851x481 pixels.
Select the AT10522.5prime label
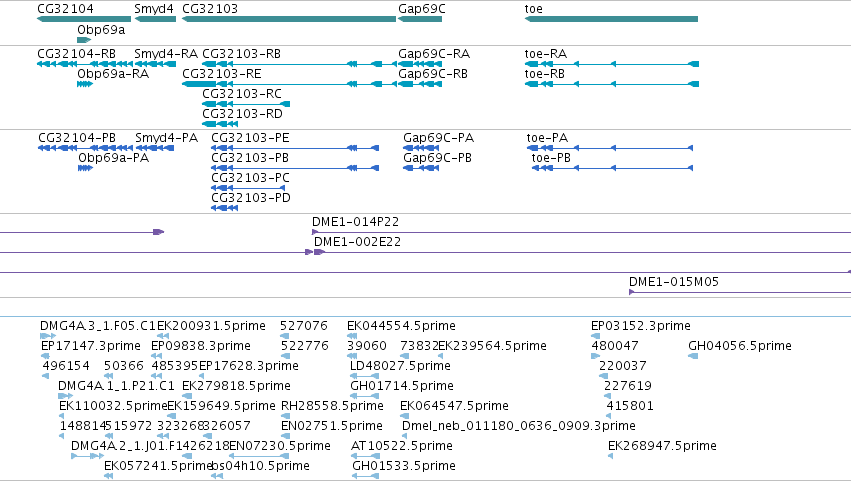point(402,446)
